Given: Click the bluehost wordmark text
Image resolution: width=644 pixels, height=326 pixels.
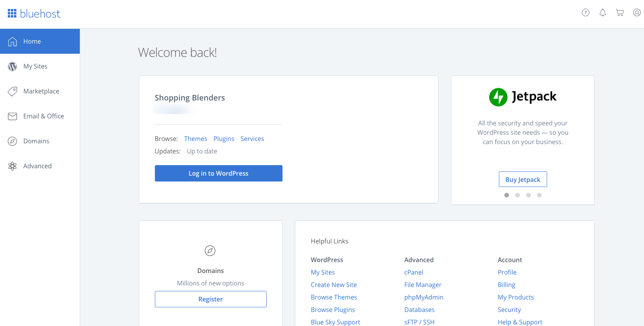Looking at the screenshot, I should coord(40,14).
